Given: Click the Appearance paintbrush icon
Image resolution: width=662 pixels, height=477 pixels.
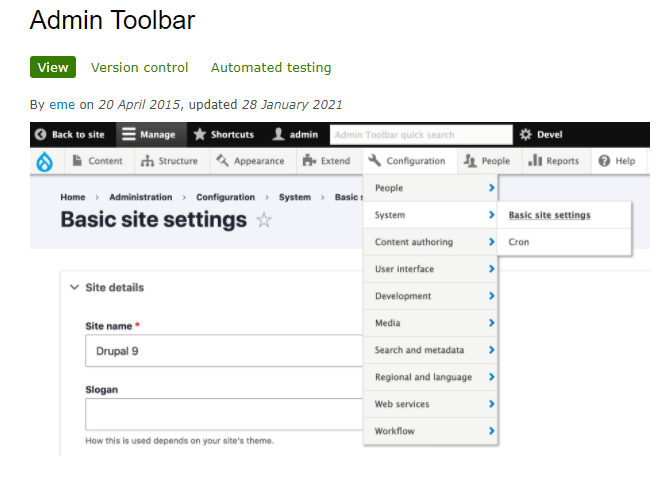Looking at the screenshot, I should tap(222, 160).
